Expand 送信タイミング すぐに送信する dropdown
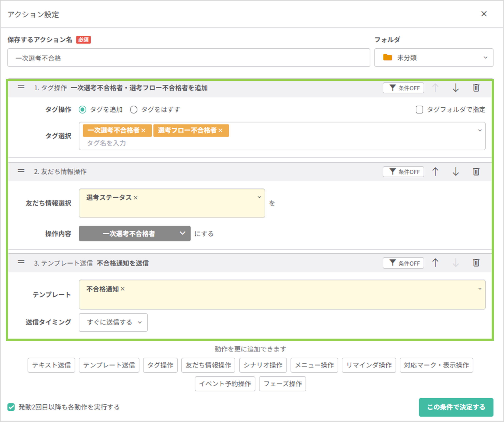 (113, 322)
